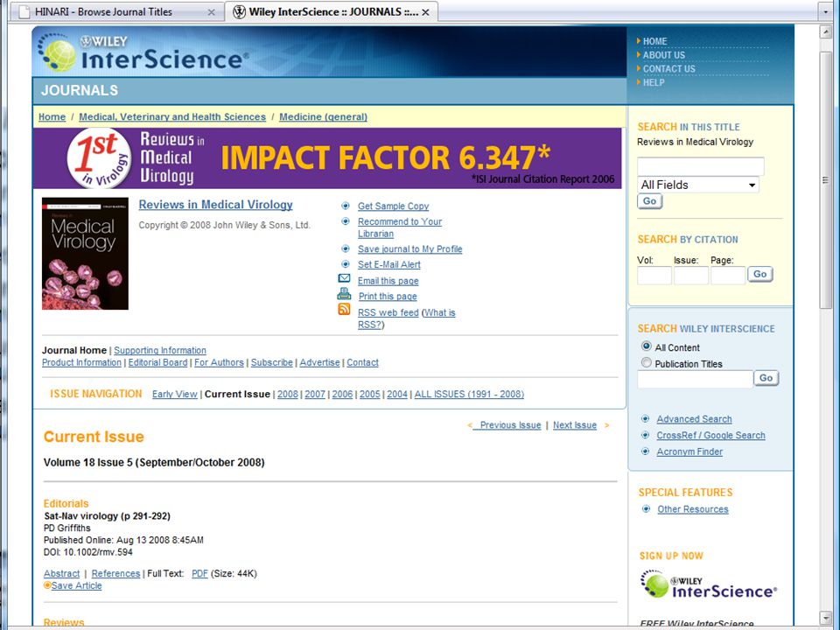Open the All Fields dropdown
Viewport: 840px width, 630px height.
click(698, 185)
